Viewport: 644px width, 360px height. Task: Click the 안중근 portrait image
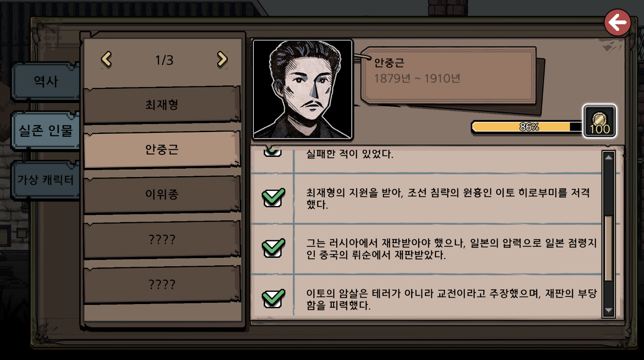pyautogui.click(x=302, y=89)
